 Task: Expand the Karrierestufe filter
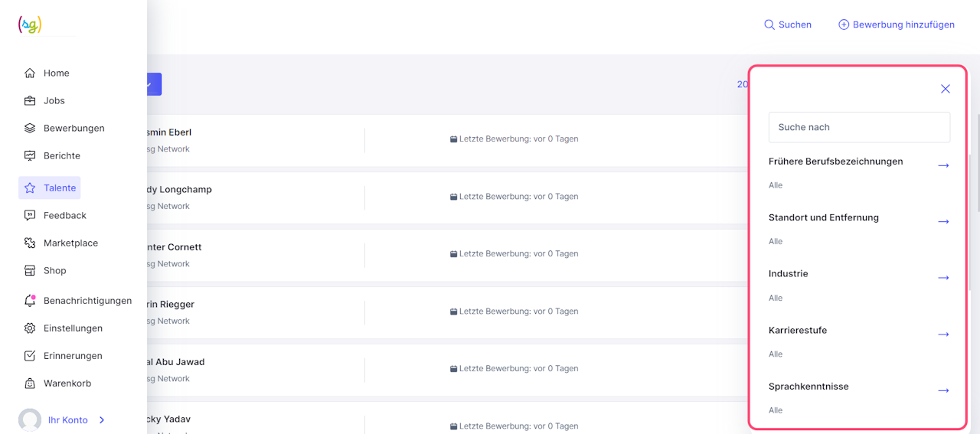[943, 334]
